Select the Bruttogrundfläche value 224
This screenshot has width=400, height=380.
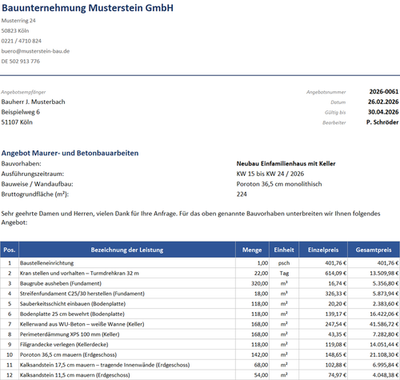[242, 194]
